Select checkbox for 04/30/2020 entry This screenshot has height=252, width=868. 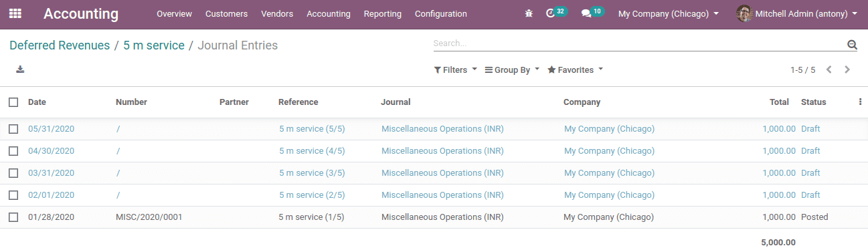tap(13, 151)
